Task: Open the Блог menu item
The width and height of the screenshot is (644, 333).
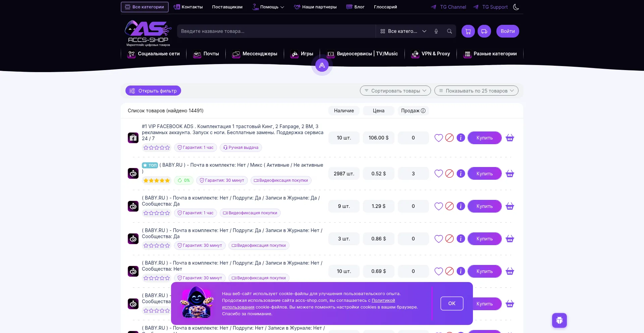Action: click(355, 7)
